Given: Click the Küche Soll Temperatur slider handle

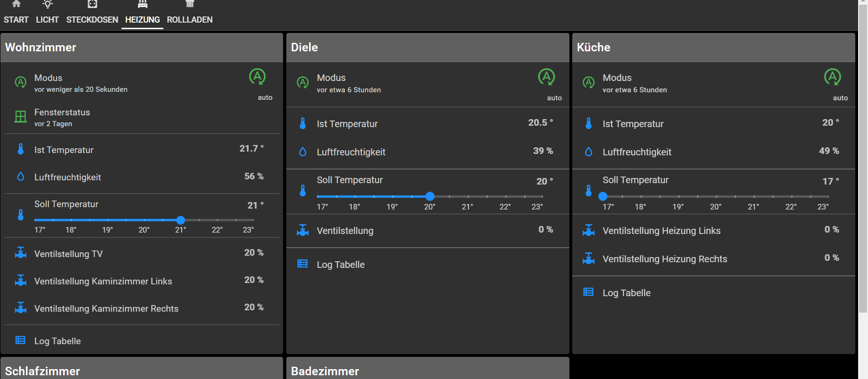Looking at the screenshot, I should [x=603, y=196].
